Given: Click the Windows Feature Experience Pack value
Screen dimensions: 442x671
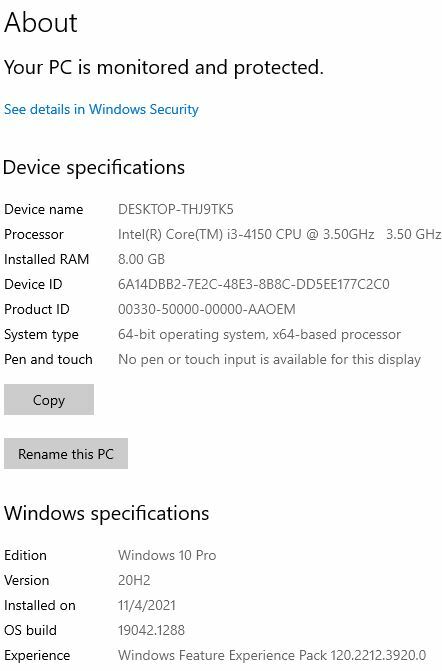Looking at the screenshot, I should (x=272, y=655).
